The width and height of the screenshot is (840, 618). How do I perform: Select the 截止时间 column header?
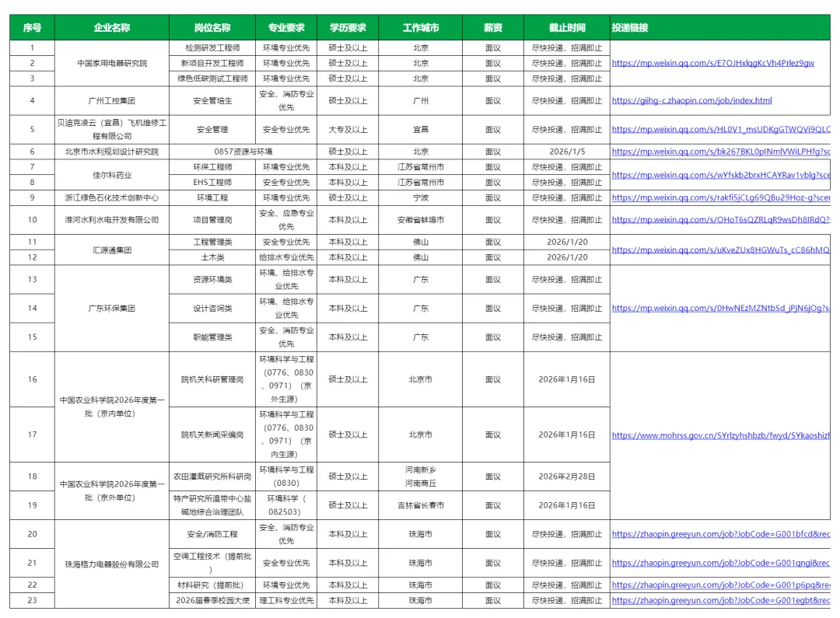pos(567,27)
